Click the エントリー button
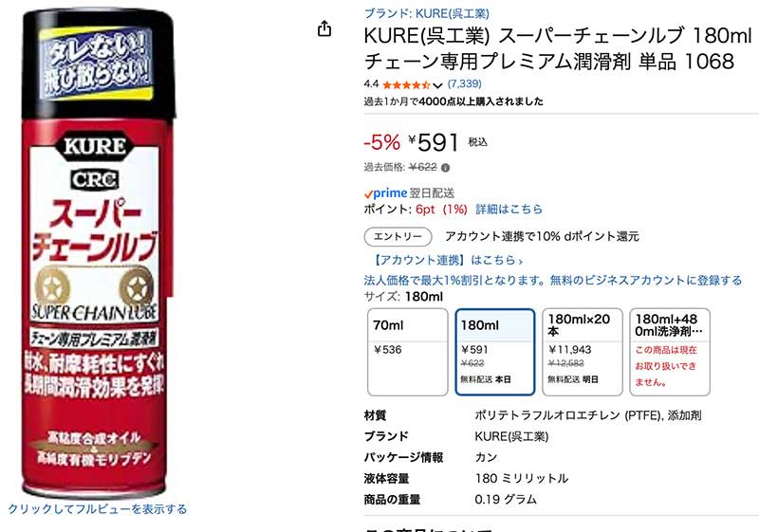This screenshot has height=532, width=759. pos(398,236)
